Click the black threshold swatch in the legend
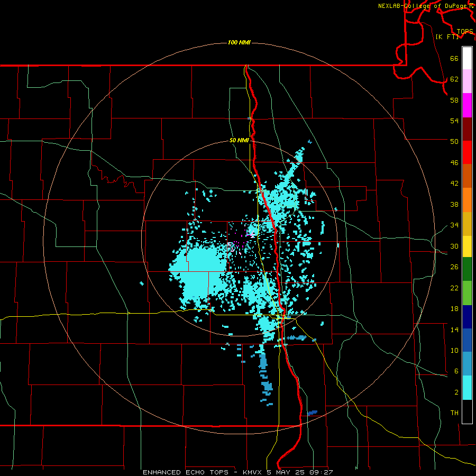The width and height of the screenshot is (476, 476). (x=467, y=411)
